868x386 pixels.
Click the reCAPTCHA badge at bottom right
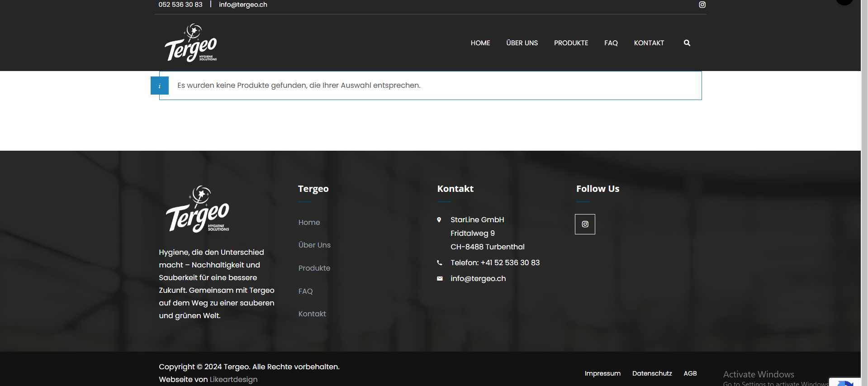coord(845,382)
